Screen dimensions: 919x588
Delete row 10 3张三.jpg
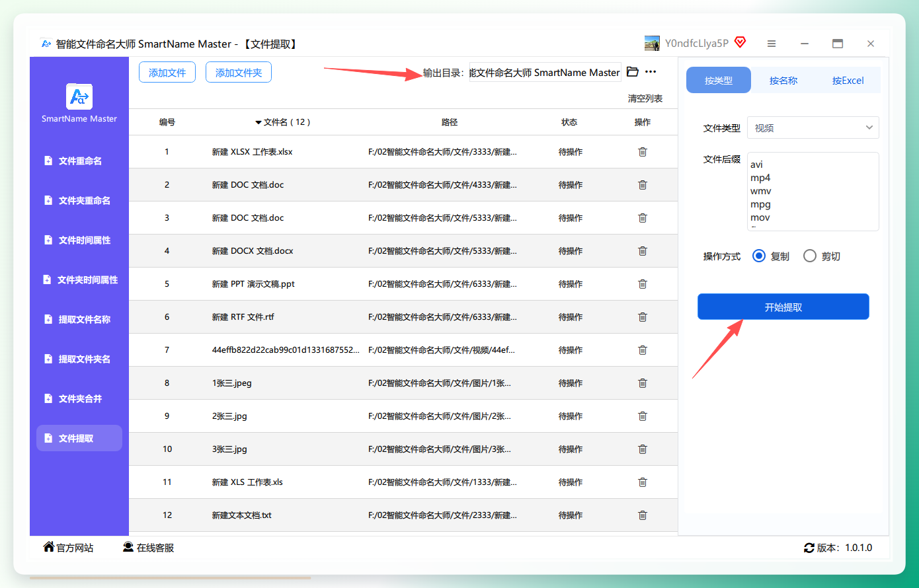coord(643,449)
